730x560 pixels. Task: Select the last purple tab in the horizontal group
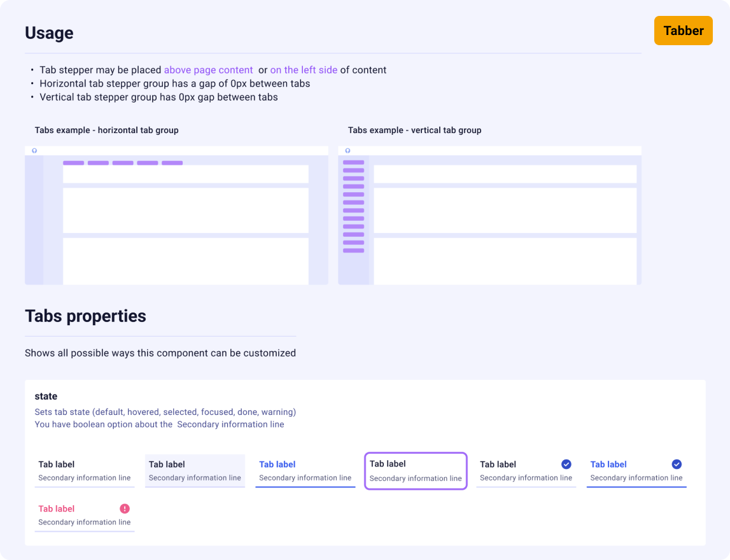[x=172, y=163]
